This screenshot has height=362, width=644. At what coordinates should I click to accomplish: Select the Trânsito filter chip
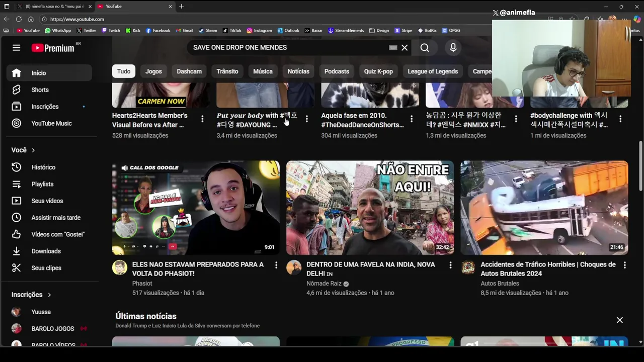click(227, 71)
